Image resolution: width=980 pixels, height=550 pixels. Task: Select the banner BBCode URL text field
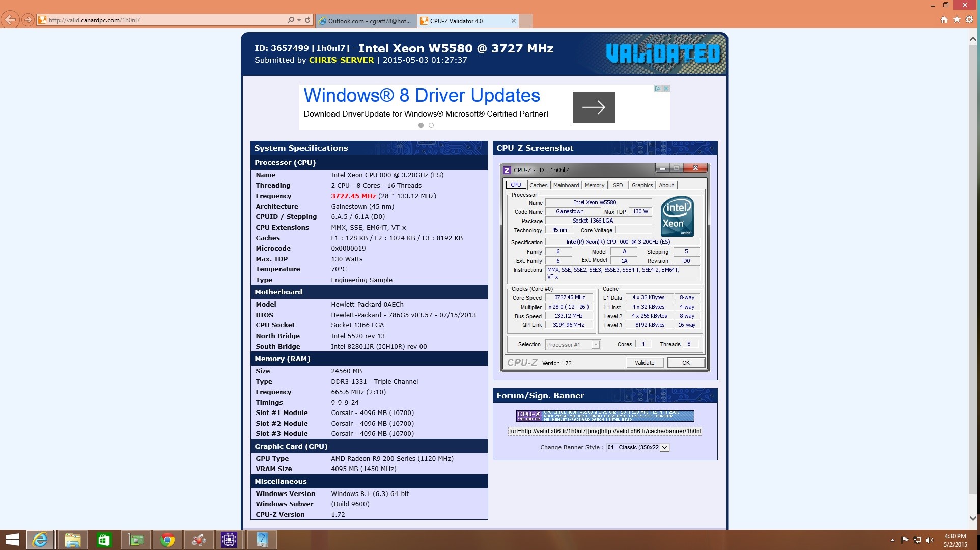click(605, 431)
